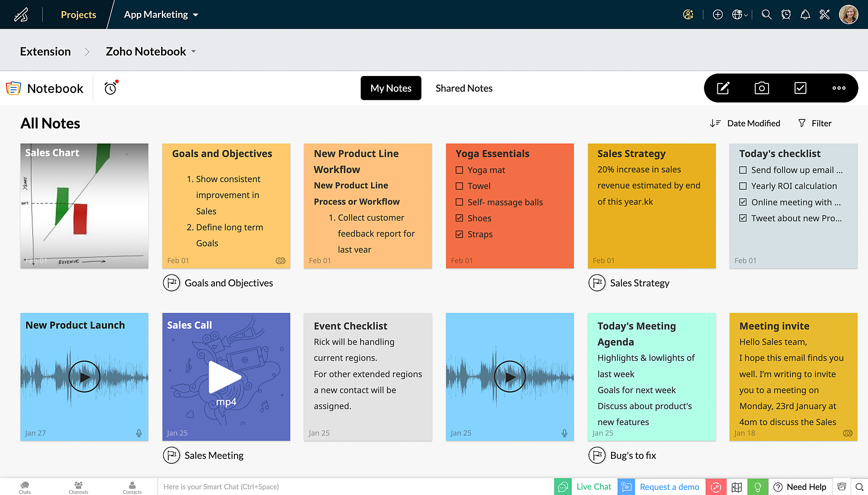The height and width of the screenshot is (495, 868).
Task: Click the search magnifier in top bar
Action: click(766, 15)
